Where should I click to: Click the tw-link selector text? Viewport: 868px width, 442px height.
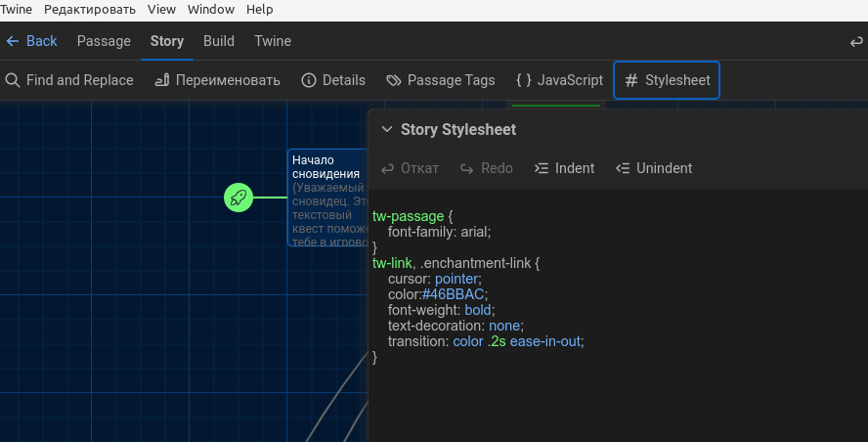pyautogui.click(x=392, y=263)
